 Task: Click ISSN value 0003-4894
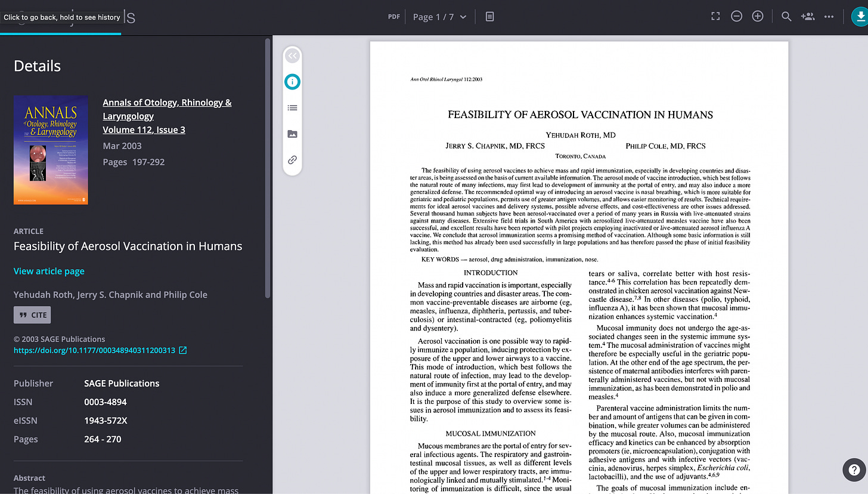point(106,402)
